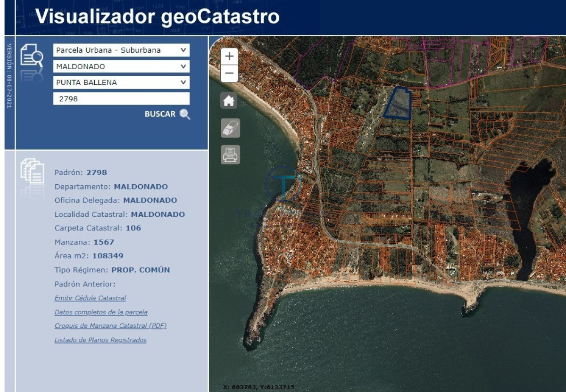566x392 pixels.
Task: Open Emitir Cédula Catastral link
Action: [90, 298]
